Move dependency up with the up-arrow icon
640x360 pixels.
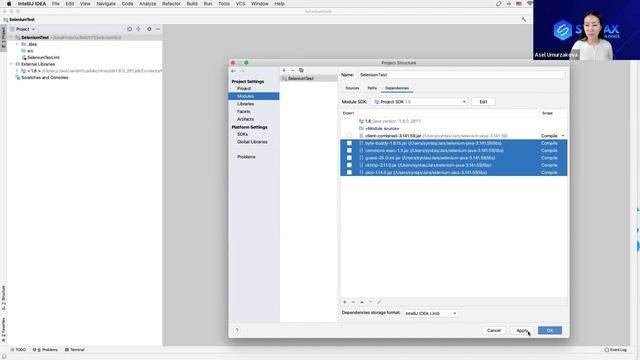click(x=362, y=302)
